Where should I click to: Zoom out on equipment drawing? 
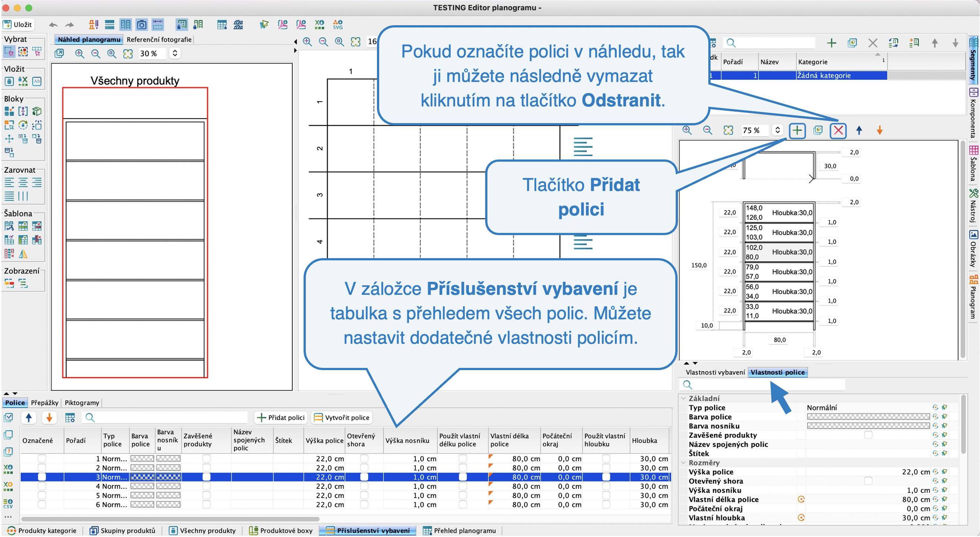click(x=708, y=131)
